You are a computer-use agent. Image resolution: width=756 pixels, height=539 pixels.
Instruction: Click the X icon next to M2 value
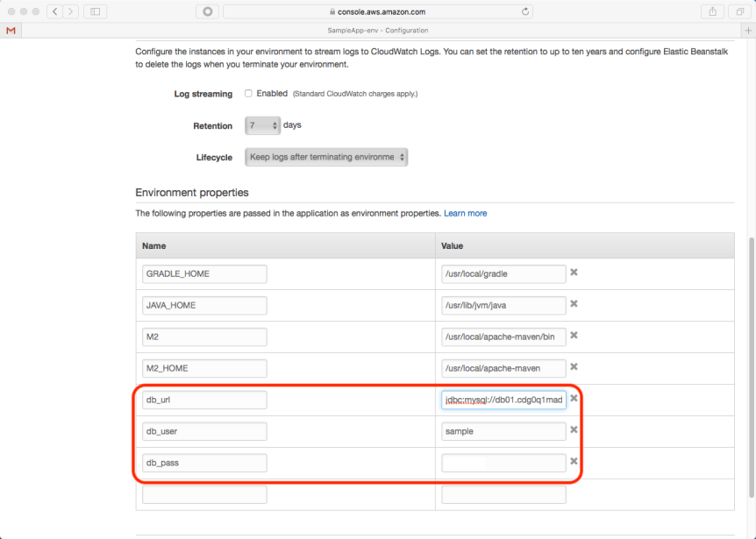[574, 336]
